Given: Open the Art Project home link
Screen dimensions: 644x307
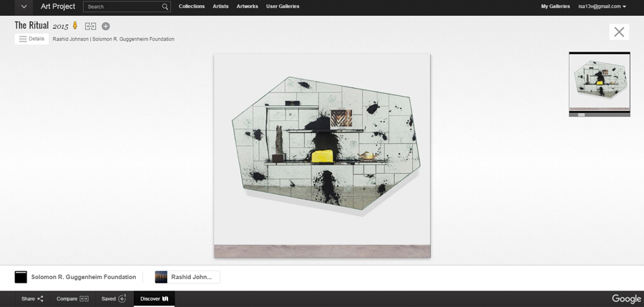Looking at the screenshot, I should point(58,6).
